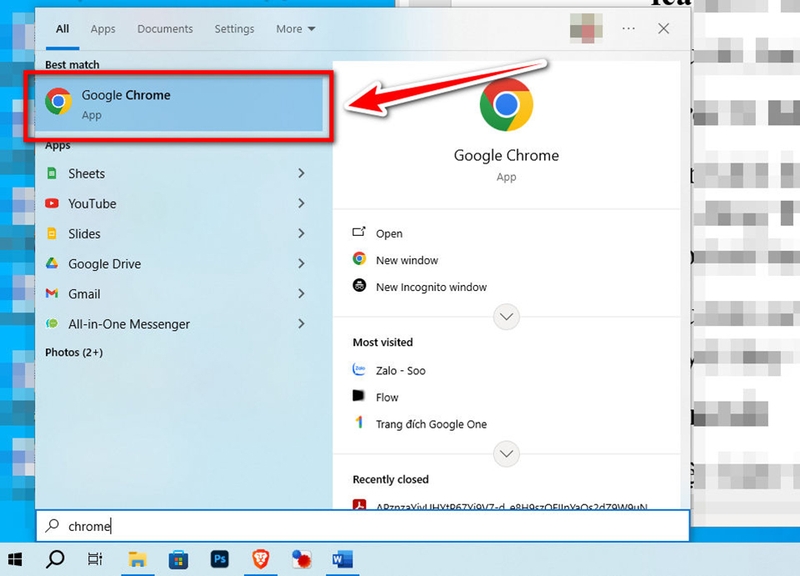Click the YouTube result text
800x576 pixels.
(92, 204)
